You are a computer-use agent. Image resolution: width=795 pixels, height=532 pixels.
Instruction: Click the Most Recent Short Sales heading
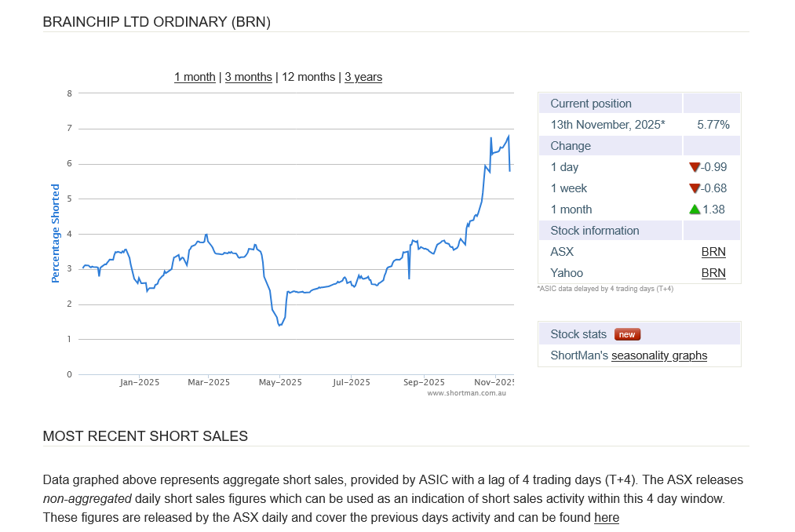pos(145,436)
